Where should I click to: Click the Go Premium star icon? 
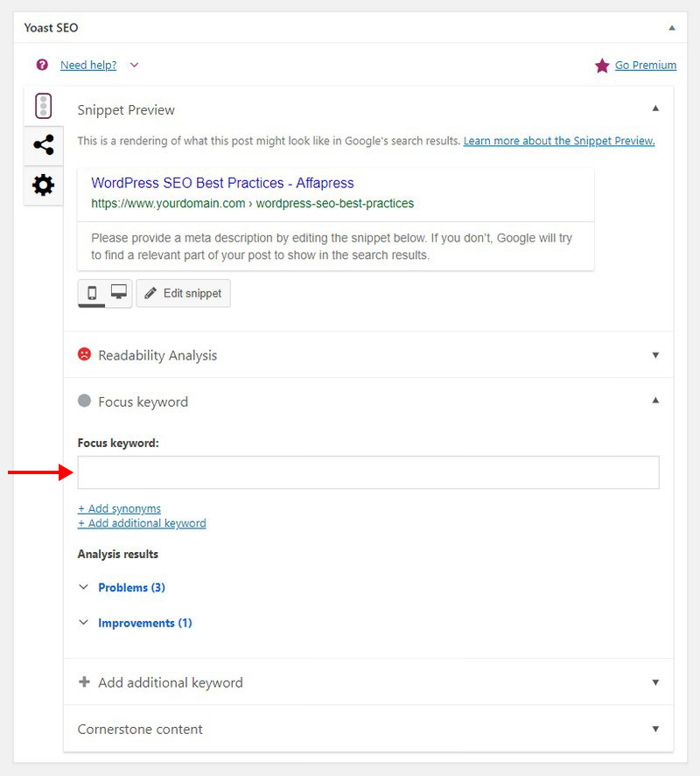(601, 65)
